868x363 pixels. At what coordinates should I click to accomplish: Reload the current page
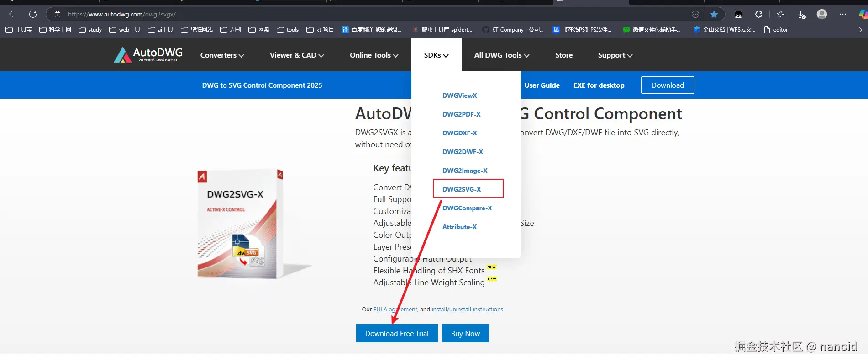33,14
